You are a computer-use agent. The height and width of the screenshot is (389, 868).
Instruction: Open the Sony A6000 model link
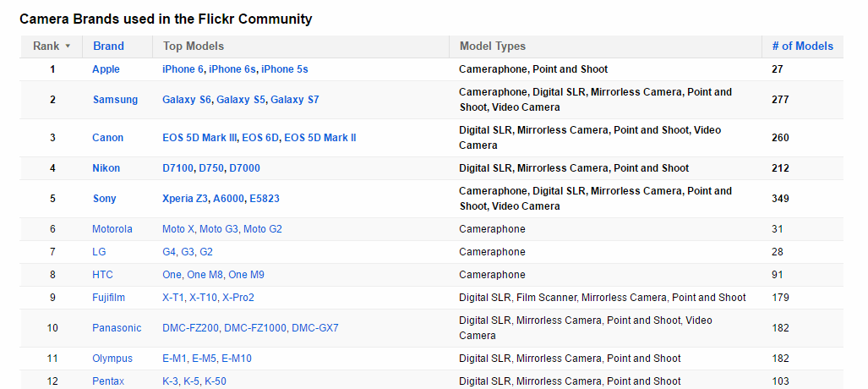tap(229, 199)
